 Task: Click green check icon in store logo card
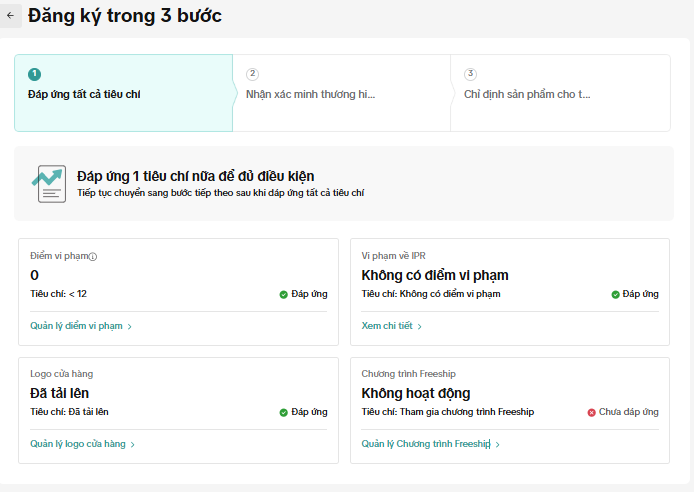click(284, 412)
